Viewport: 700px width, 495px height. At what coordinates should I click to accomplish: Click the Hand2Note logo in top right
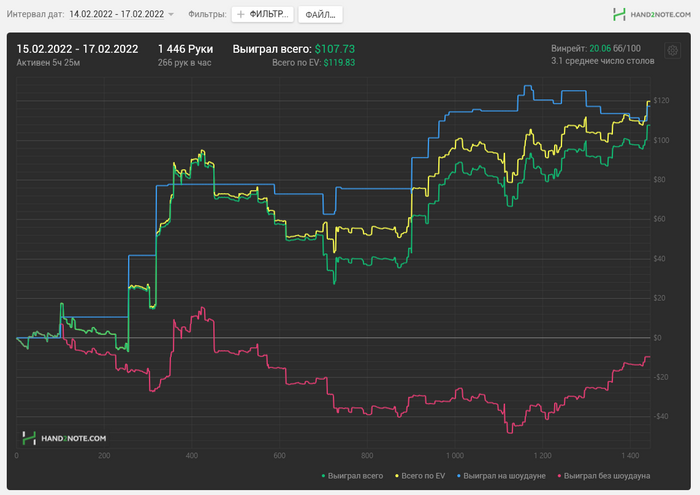[x=650, y=15]
